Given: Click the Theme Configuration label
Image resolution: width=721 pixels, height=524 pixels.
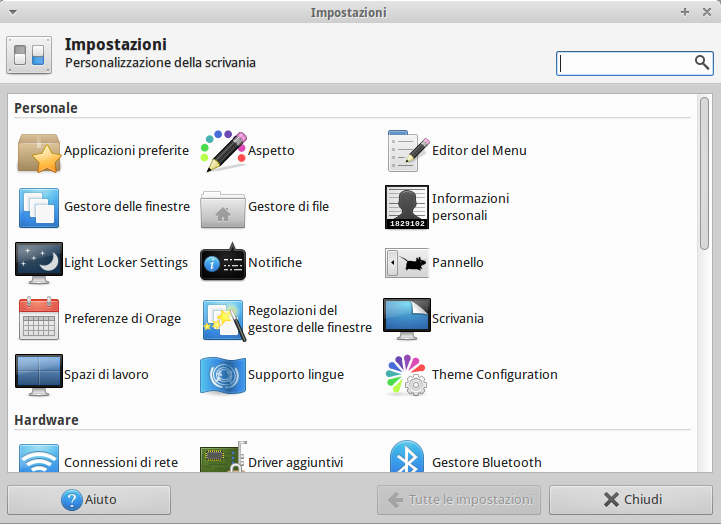Looking at the screenshot, I should click(x=495, y=375).
